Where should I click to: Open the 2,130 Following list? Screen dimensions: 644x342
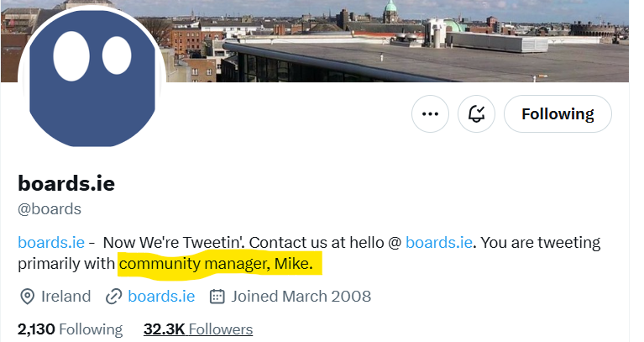pos(70,329)
